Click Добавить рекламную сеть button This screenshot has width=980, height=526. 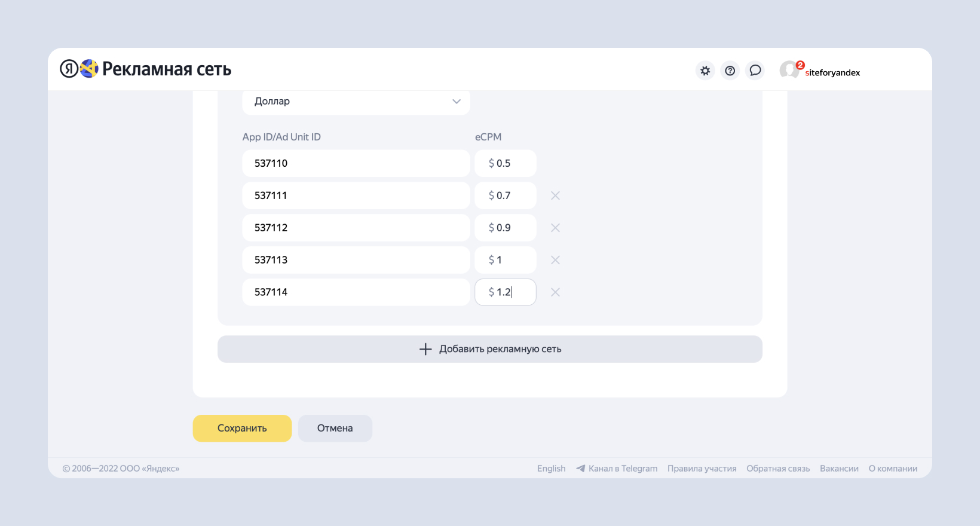(489, 349)
